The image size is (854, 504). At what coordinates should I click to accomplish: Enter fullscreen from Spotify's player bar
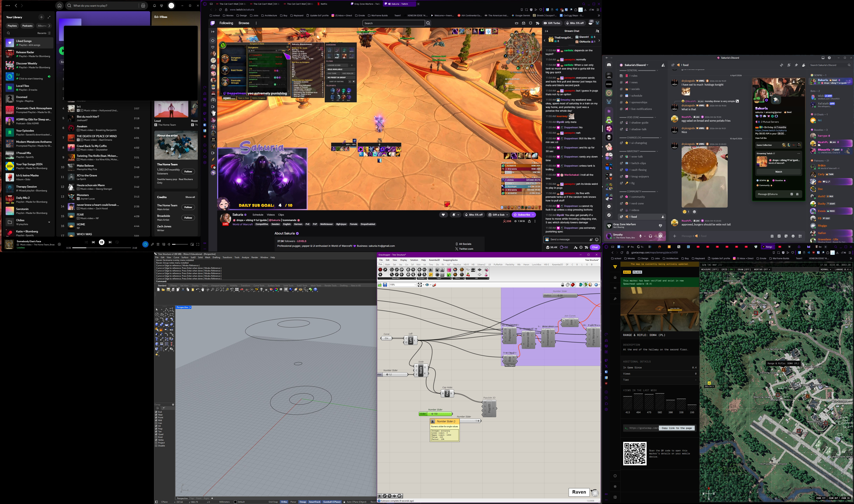198,244
